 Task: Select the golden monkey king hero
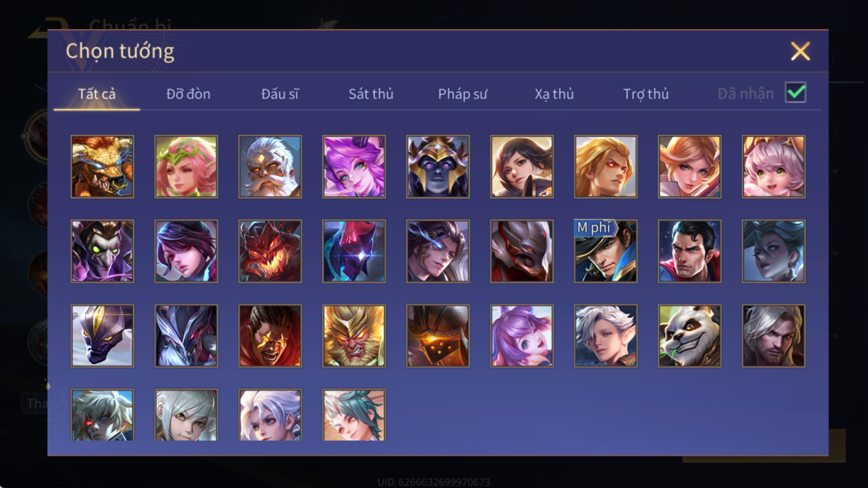pos(354,336)
